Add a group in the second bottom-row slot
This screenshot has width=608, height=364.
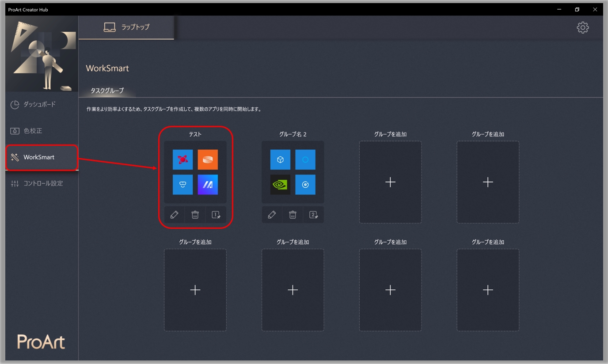[x=293, y=290]
